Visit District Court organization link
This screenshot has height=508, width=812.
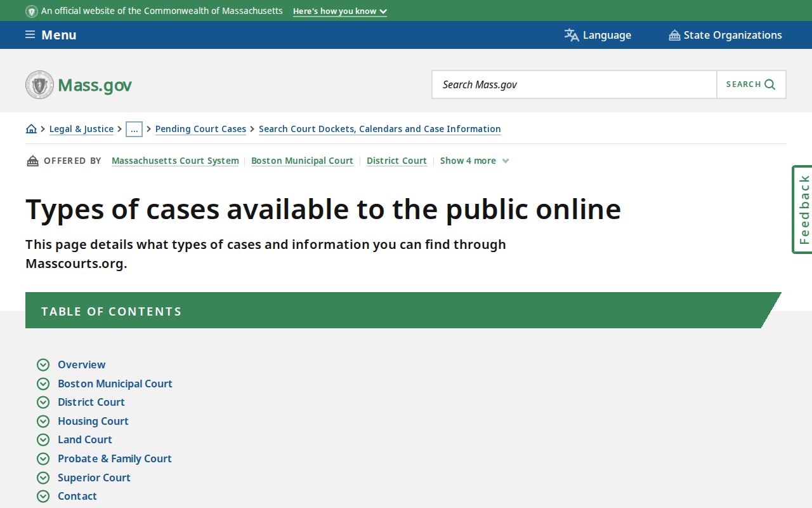[x=396, y=161]
